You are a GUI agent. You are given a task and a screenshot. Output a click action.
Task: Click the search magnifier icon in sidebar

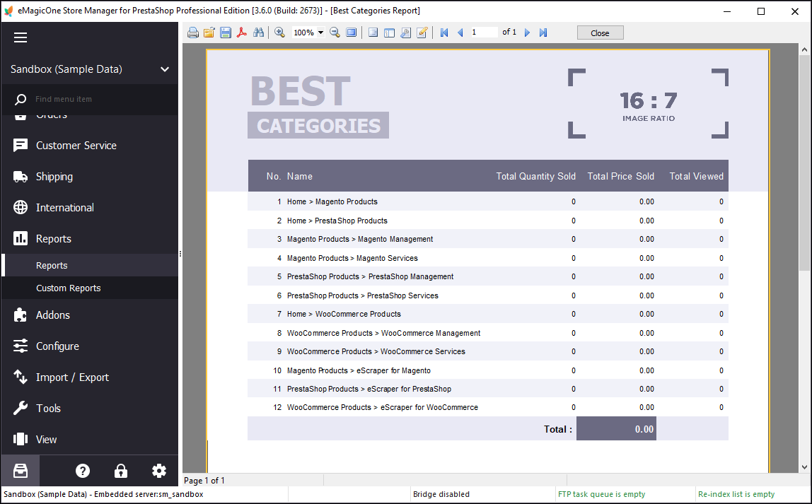(x=21, y=99)
